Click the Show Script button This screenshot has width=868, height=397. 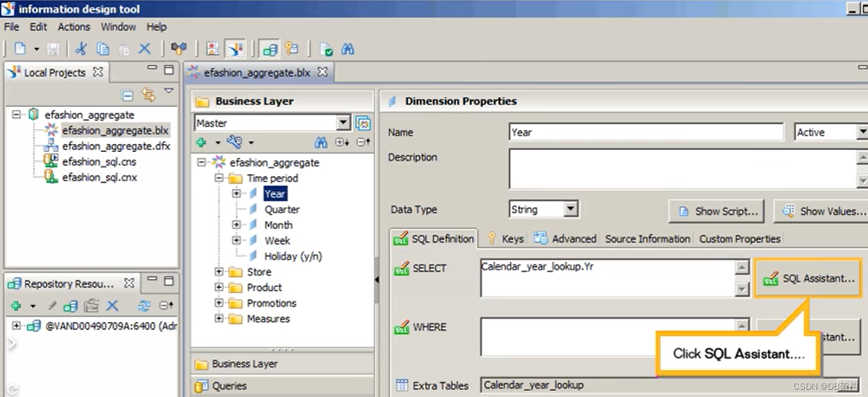718,211
